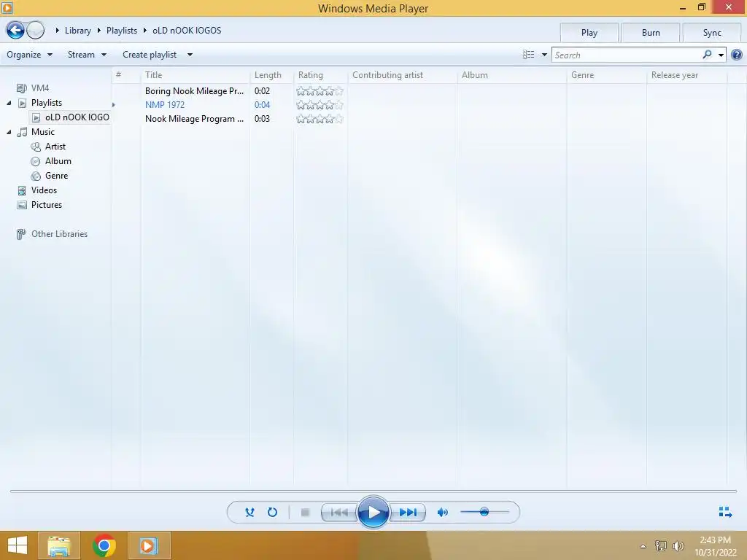This screenshot has height=560, width=747.
Task: Open Pictures library
Action: tap(46, 205)
